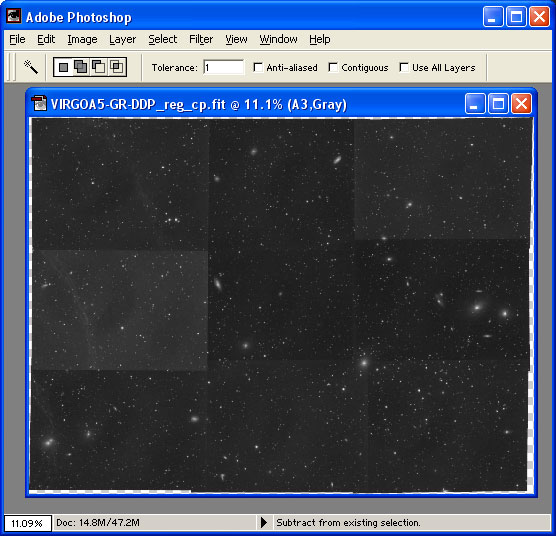556x536 pixels.
Task: Click the document icon beside VIRGOA5 title
Action: (x=39, y=104)
